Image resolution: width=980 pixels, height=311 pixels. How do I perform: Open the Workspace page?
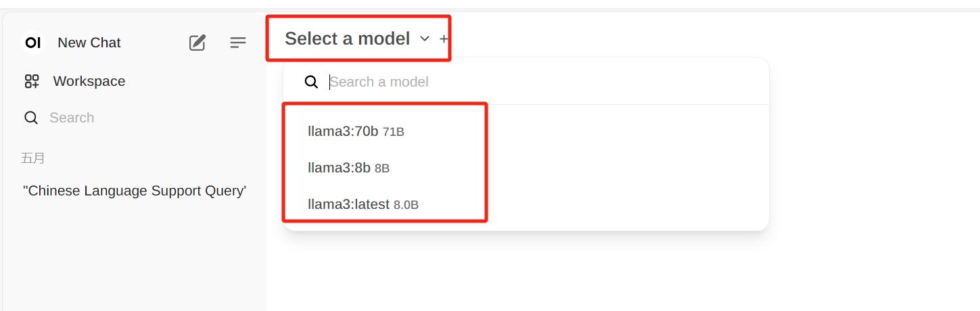[89, 81]
